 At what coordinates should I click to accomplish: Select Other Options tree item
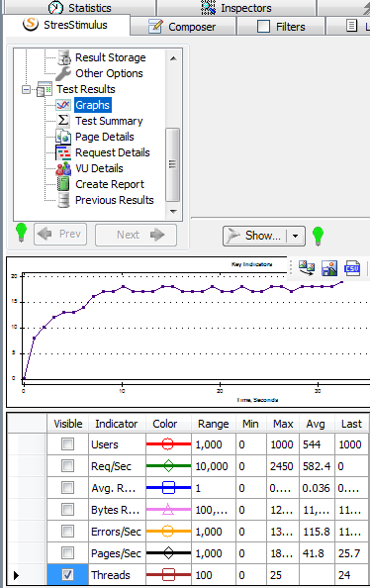click(109, 73)
